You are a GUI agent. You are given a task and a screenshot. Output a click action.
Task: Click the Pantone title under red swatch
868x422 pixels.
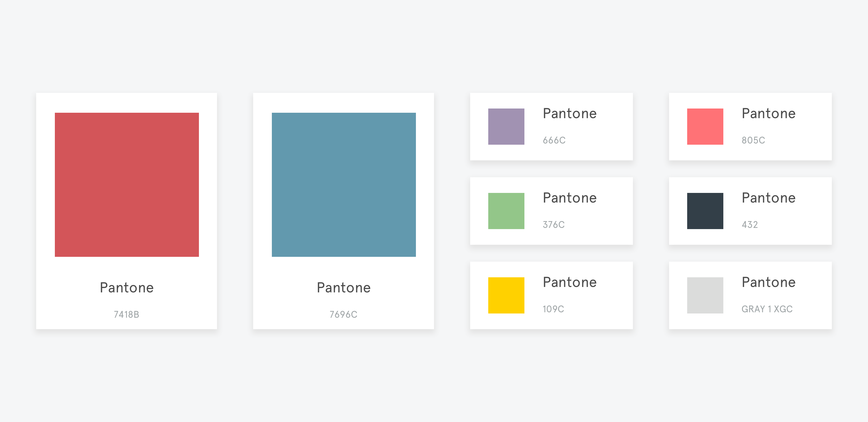tap(127, 288)
